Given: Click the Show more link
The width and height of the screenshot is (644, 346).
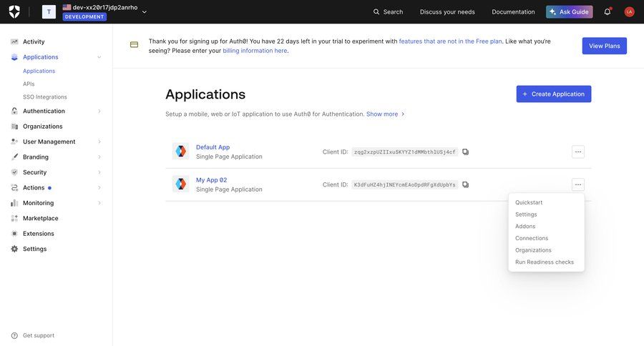Looking at the screenshot, I should (385, 114).
